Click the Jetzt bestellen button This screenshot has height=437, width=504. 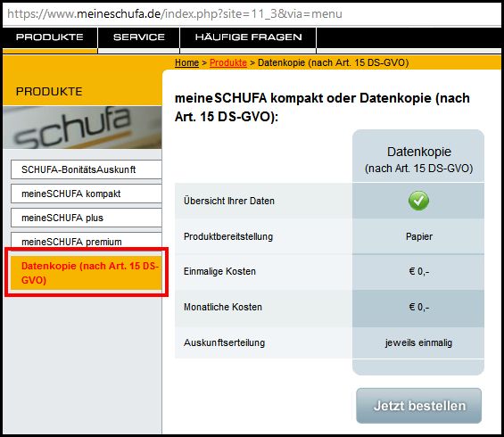pos(419,406)
